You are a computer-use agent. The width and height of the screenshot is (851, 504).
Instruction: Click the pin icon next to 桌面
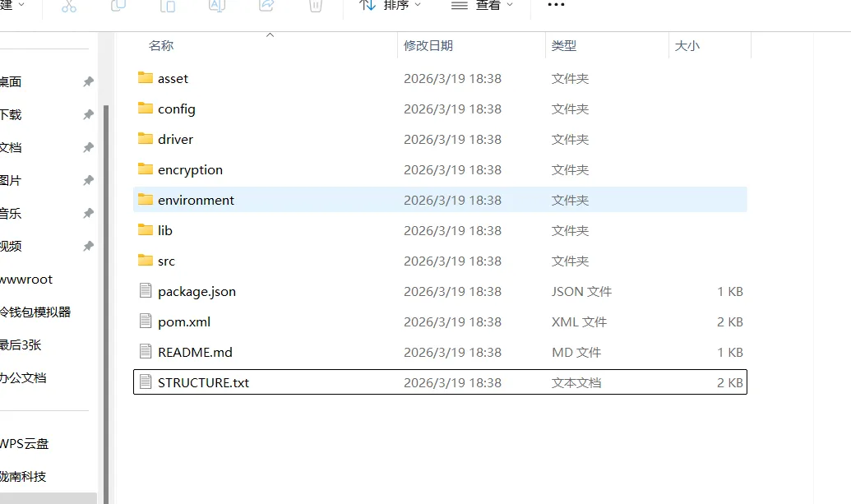pyautogui.click(x=89, y=82)
